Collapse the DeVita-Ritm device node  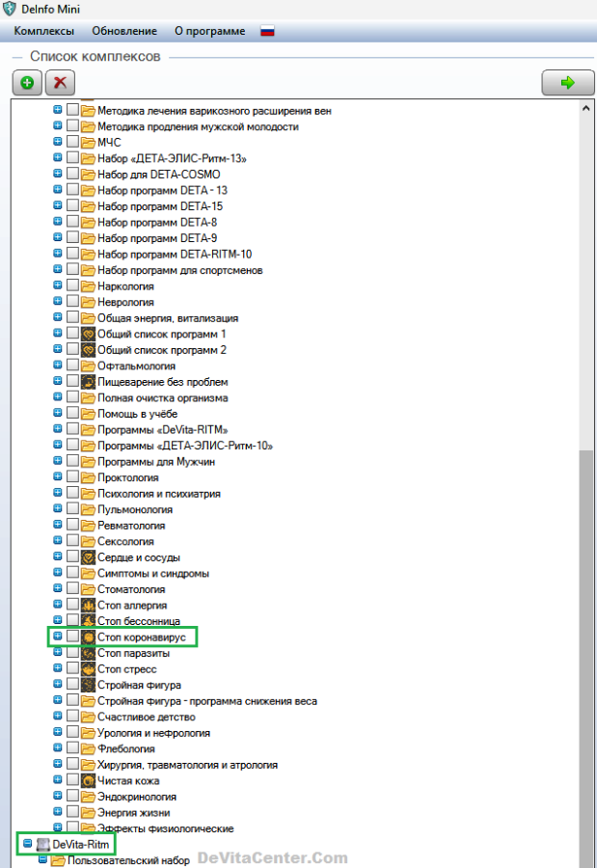coord(27,844)
